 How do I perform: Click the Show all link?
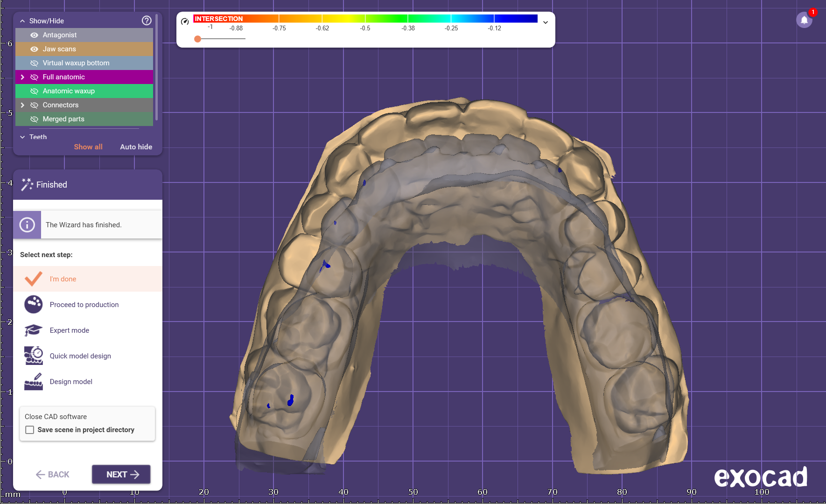coord(88,147)
